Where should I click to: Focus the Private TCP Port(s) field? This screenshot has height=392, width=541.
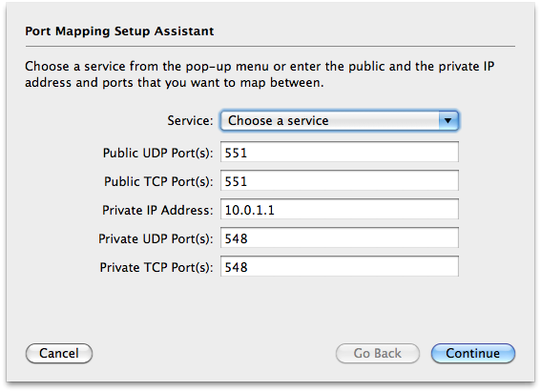[x=340, y=266]
